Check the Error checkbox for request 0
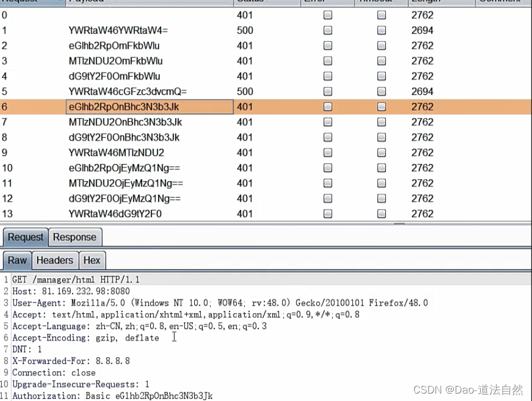The height and width of the screenshot is (401, 532). [x=327, y=15]
